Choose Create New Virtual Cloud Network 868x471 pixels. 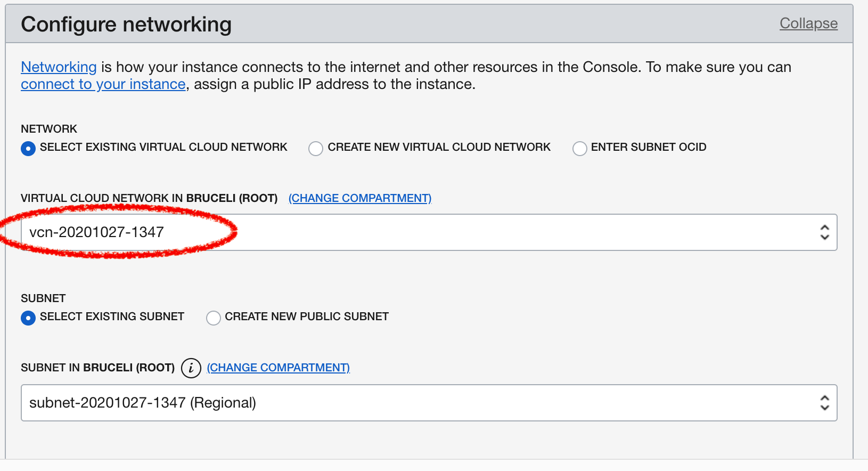[316, 148]
